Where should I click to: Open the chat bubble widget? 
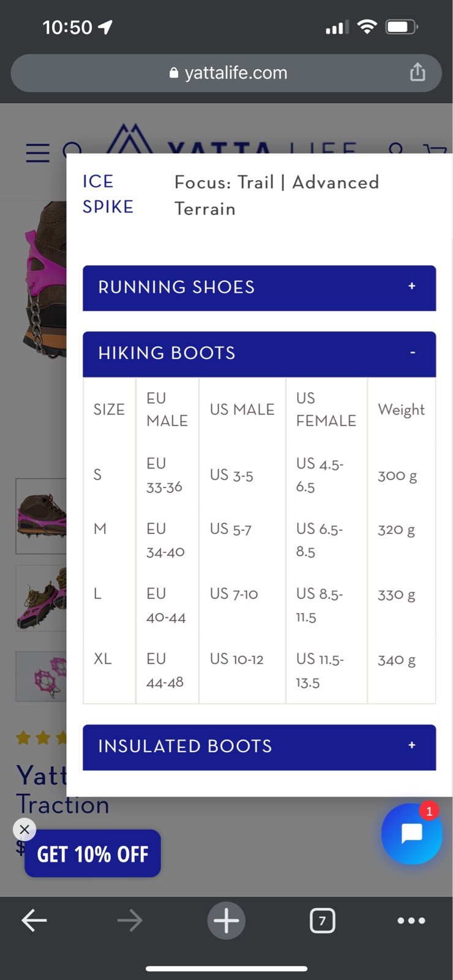pos(411,834)
